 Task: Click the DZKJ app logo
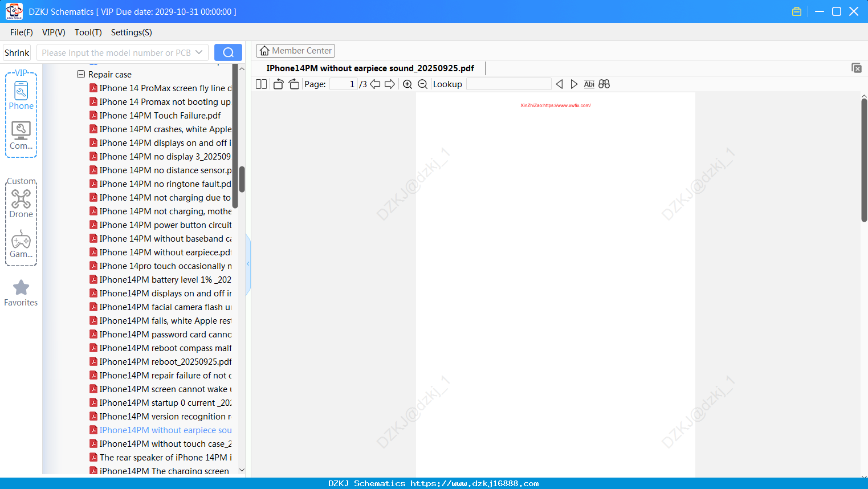click(x=14, y=11)
